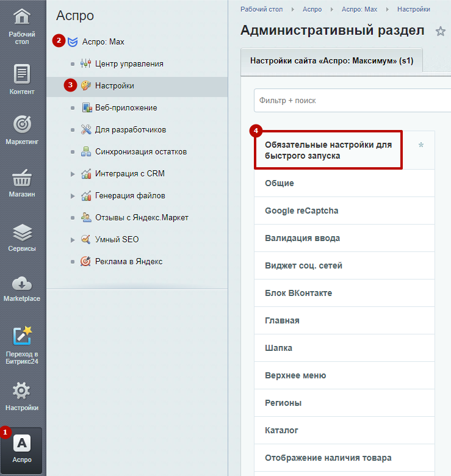451x476 pixels.
Task: Click the Умный SEO icon
Action: pyautogui.click(x=85, y=239)
